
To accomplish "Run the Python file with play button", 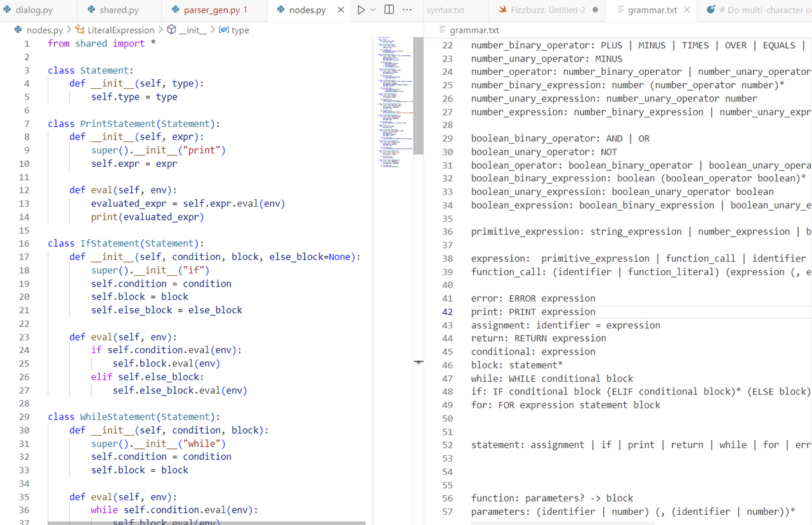I will point(361,10).
